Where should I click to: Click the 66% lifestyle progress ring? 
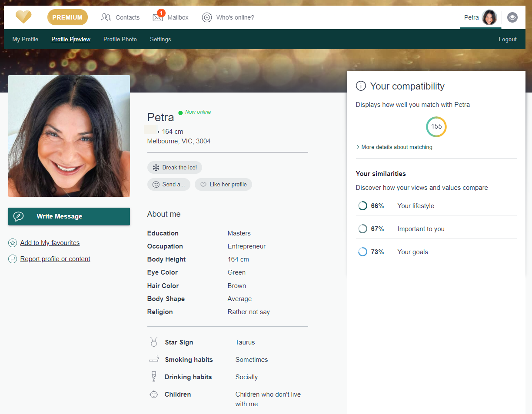pos(362,206)
